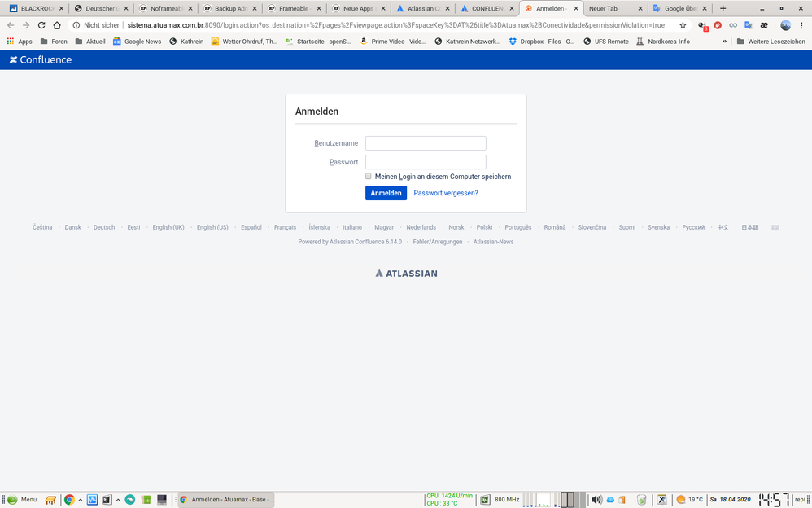Screen dimensions: 812x508
Task: Expand hidden bookmarks with chevron
Action: tap(724, 42)
